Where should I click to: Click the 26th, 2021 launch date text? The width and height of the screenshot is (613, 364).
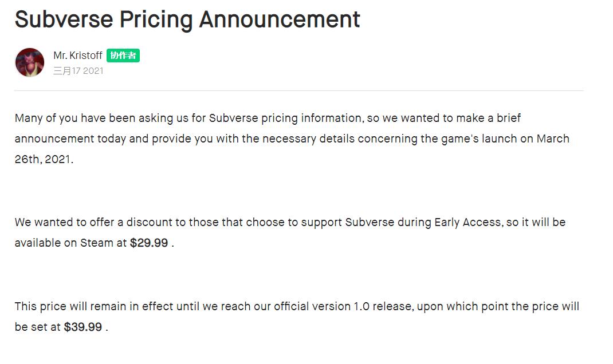click(x=44, y=159)
